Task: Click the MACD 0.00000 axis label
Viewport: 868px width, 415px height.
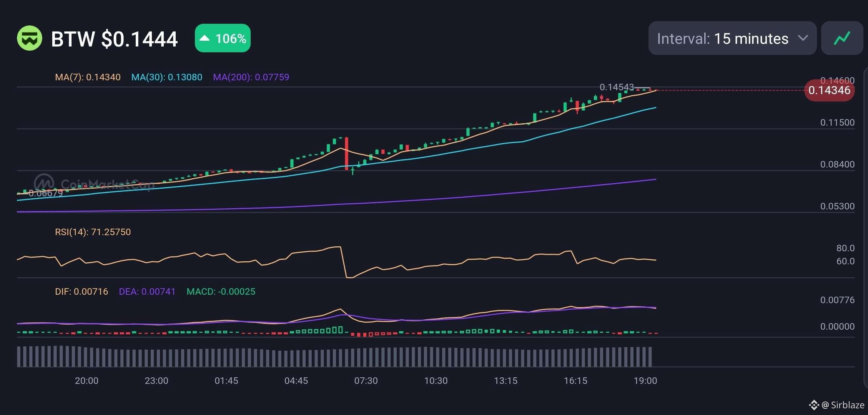Action: (x=837, y=327)
